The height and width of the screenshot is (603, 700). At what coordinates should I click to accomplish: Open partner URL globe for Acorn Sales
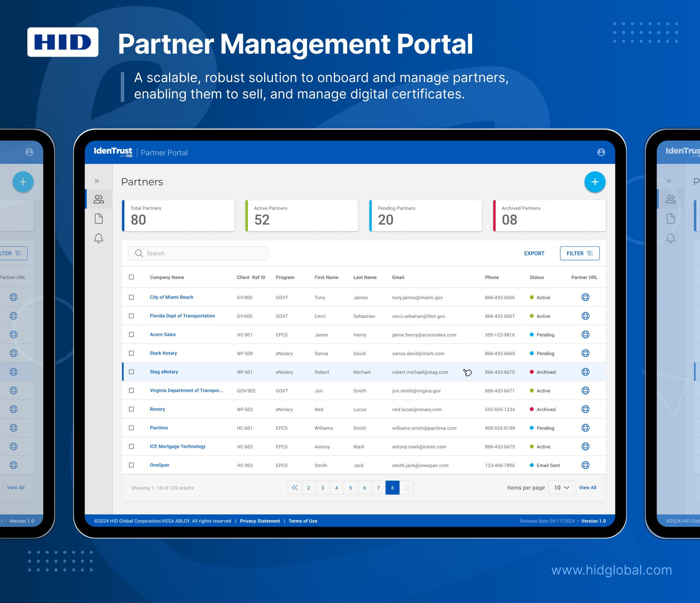tap(585, 335)
